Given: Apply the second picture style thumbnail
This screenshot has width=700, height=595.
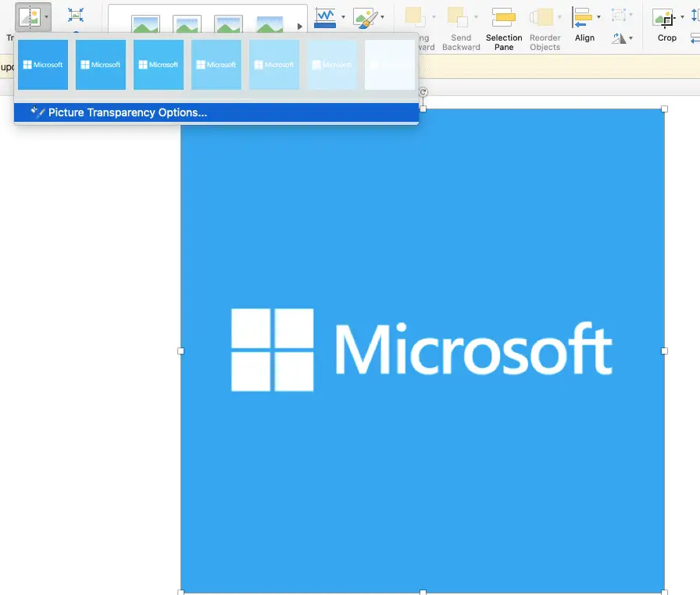Looking at the screenshot, I should coord(187,24).
